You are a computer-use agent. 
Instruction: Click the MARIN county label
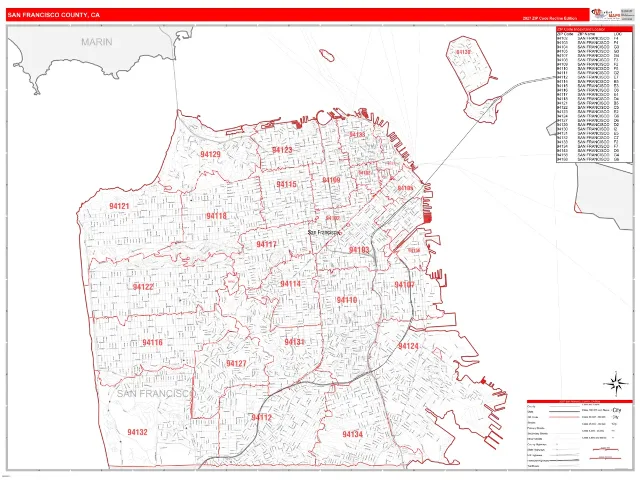tap(97, 42)
